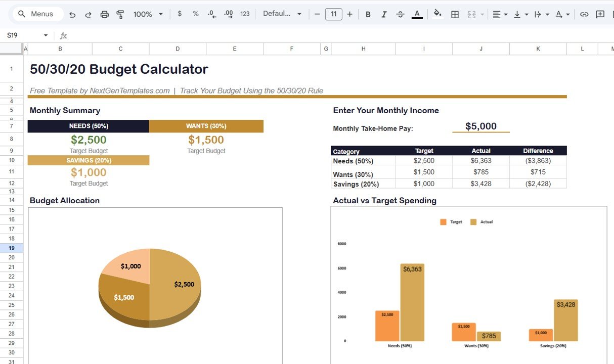Click the insert comment icon
Image resolution: width=614 pixels, height=364 pixels.
coord(600,14)
